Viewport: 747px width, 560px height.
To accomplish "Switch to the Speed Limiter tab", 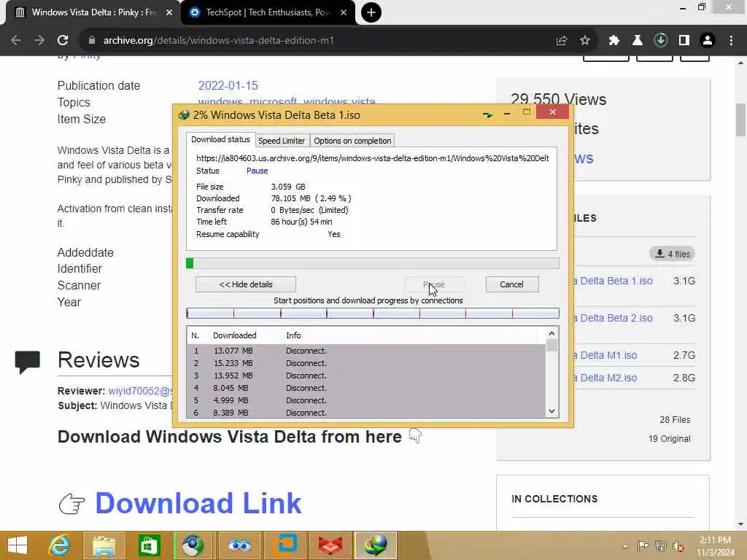I will pos(282,141).
